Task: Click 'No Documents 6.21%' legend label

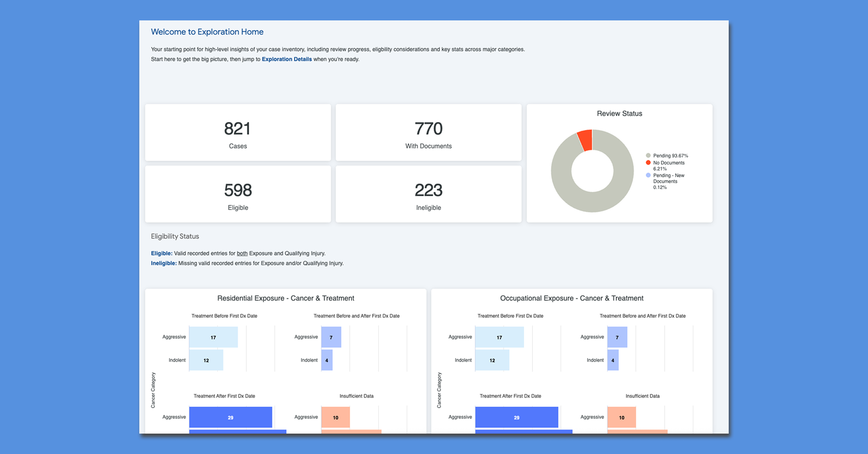Action: pyautogui.click(x=669, y=166)
